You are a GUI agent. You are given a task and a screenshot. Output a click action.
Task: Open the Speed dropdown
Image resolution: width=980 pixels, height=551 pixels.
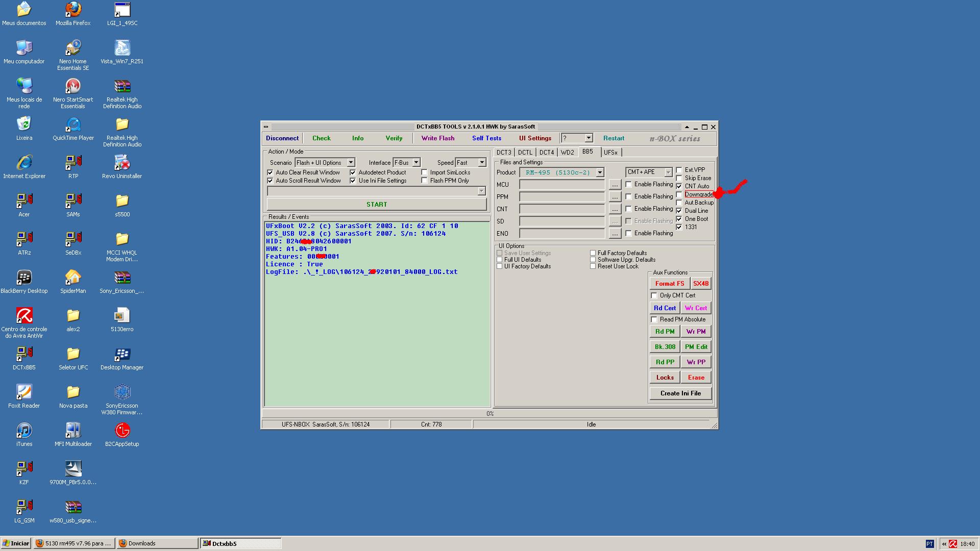point(471,162)
